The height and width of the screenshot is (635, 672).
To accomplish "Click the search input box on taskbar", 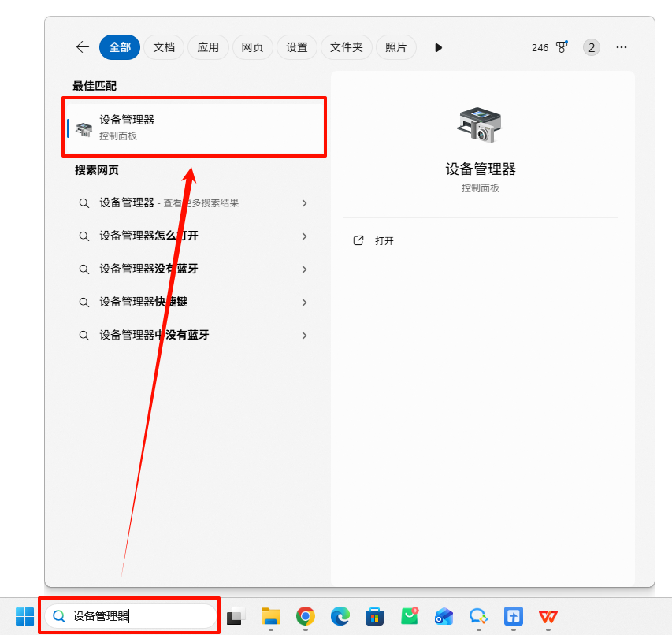I will [x=130, y=615].
